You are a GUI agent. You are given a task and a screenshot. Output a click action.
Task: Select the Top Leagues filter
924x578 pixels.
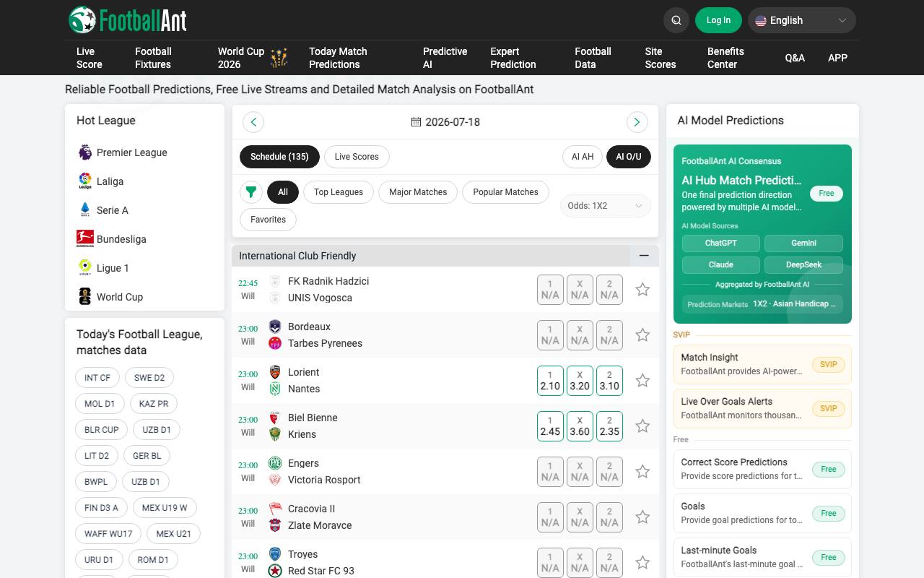[x=339, y=192]
